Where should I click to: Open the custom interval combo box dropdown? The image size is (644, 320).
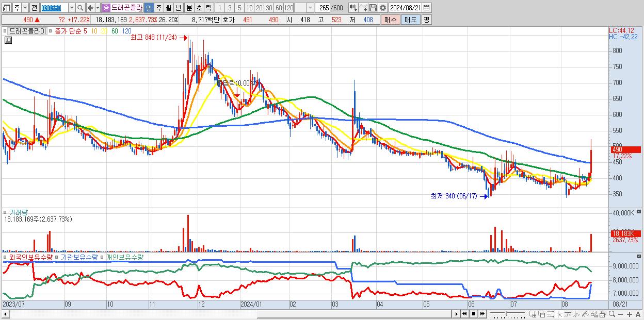point(310,8)
